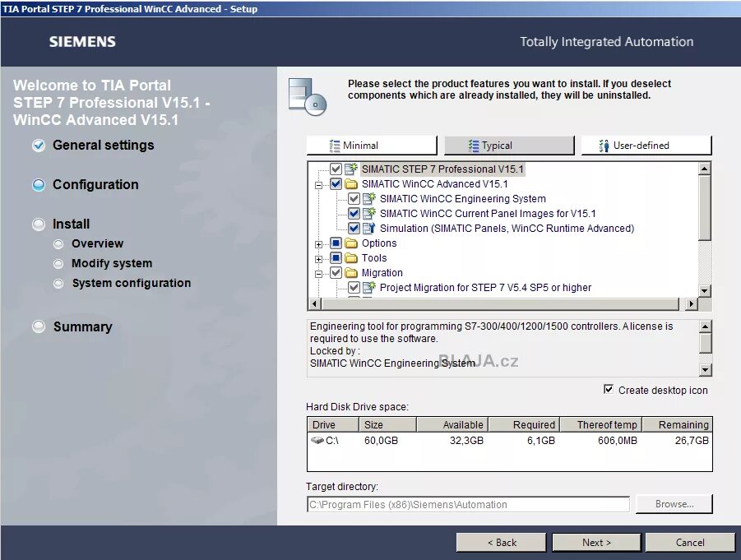Click the Tools folder icon
The height and width of the screenshot is (560, 741).
pyautogui.click(x=351, y=258)
